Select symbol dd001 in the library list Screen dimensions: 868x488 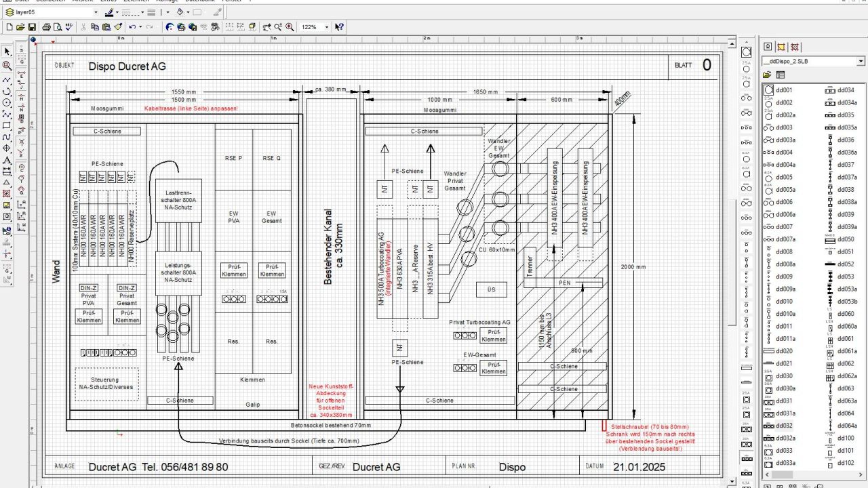(x=784, y=90)
